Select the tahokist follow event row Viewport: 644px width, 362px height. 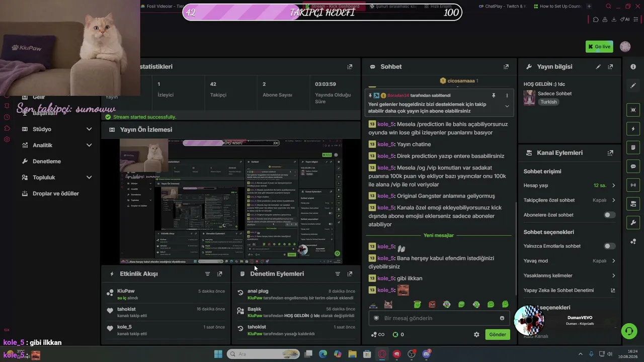coord(167,312)
